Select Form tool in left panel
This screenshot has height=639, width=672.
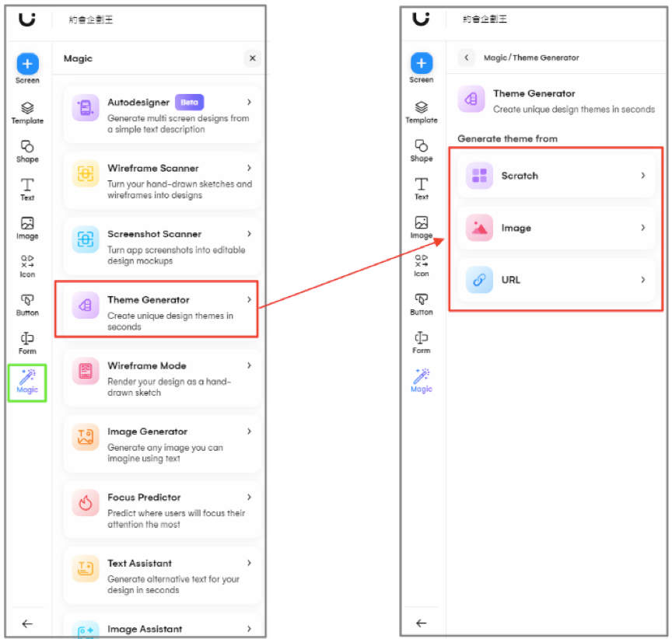[x=27, y=344]
